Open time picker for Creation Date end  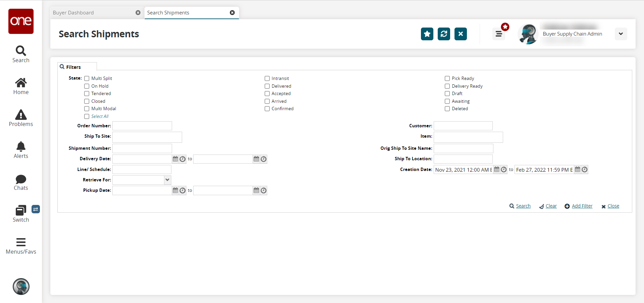pyautogui.click(x=585, y=170)
